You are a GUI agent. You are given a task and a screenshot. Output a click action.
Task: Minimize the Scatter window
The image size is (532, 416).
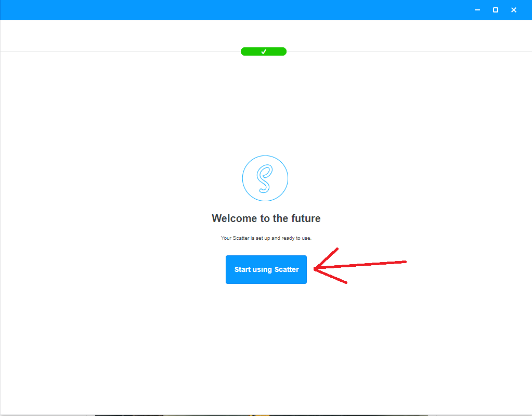coord(477,10)
